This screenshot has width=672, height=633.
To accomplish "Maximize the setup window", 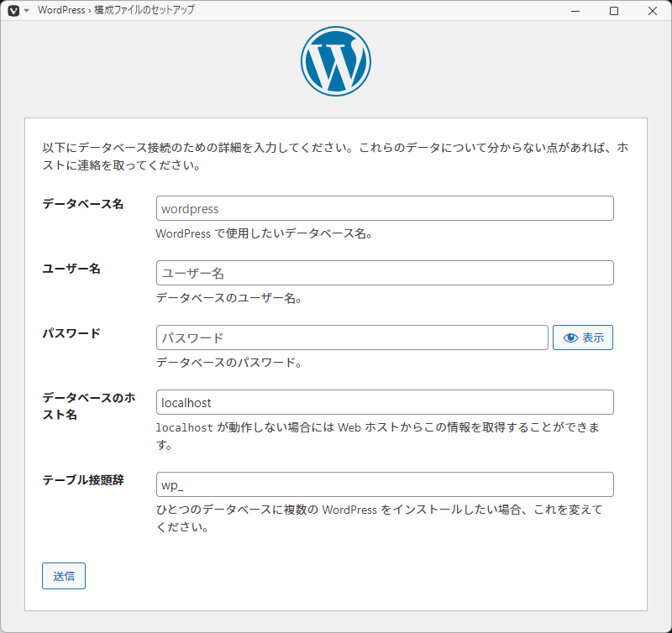I will [x=614, y=11].
